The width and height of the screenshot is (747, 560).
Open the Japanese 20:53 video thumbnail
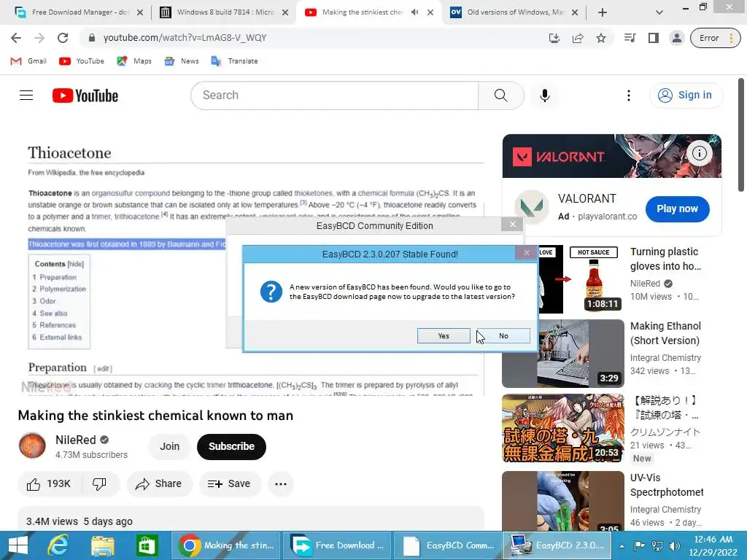pos(563,427)
